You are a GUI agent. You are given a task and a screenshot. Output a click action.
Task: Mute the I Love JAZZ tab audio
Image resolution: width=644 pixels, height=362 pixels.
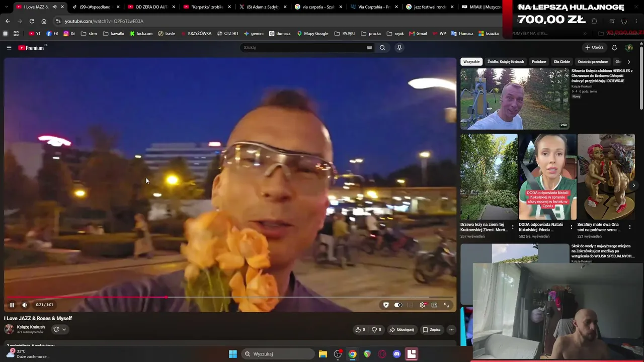54,7
